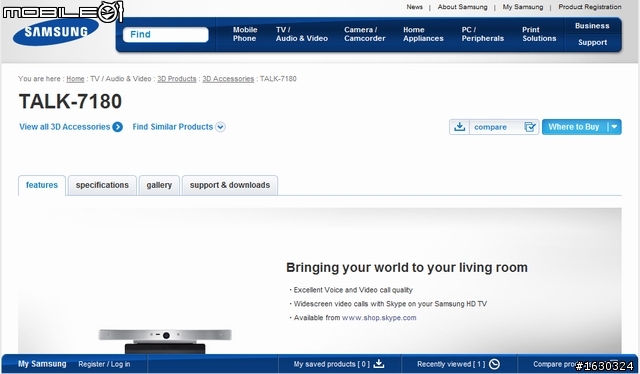Click the 3D Accessories breadcrumb link
Viewport: 640px width, 374px height.
228,79
